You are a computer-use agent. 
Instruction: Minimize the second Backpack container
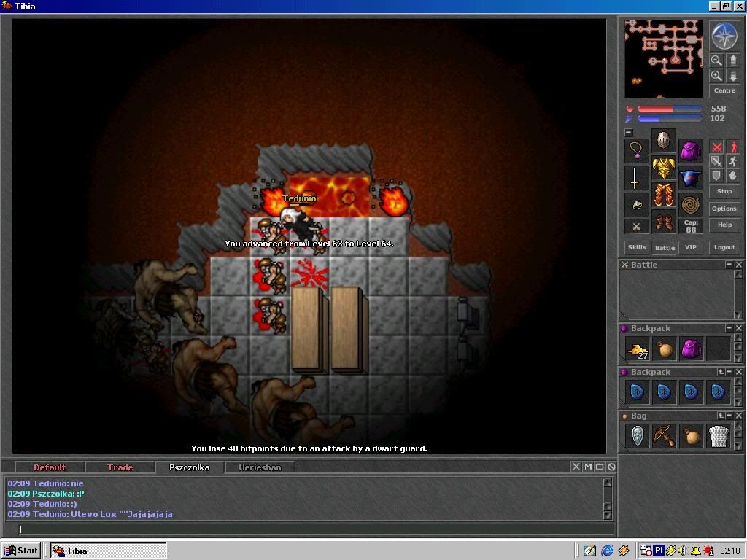click(729, 372)
